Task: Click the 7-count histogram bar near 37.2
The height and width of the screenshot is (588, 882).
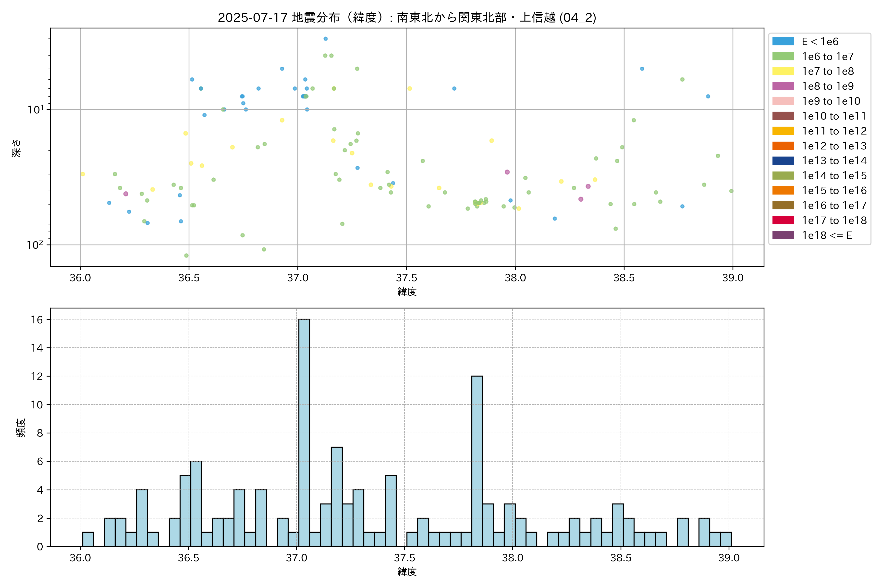Action: (x=336, y=497)
